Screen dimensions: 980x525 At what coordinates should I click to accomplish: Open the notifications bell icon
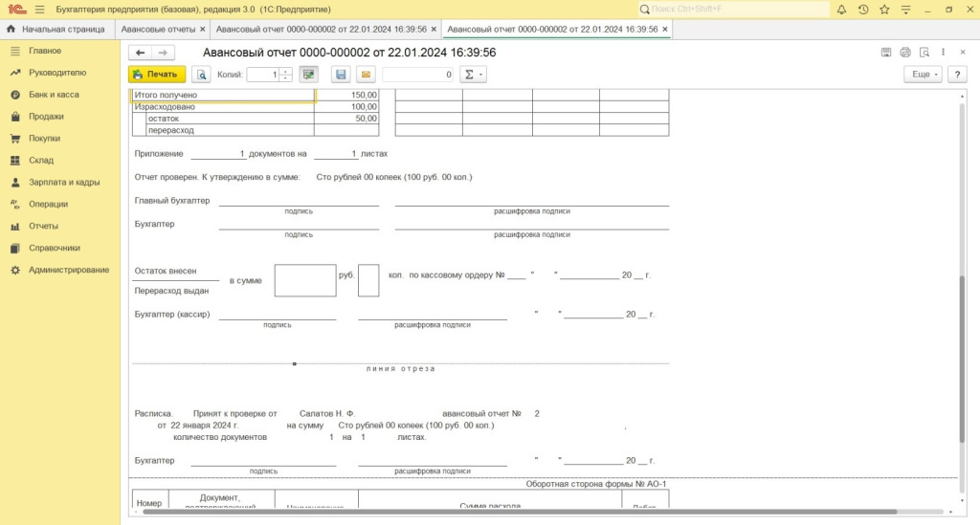coord(841,10)
